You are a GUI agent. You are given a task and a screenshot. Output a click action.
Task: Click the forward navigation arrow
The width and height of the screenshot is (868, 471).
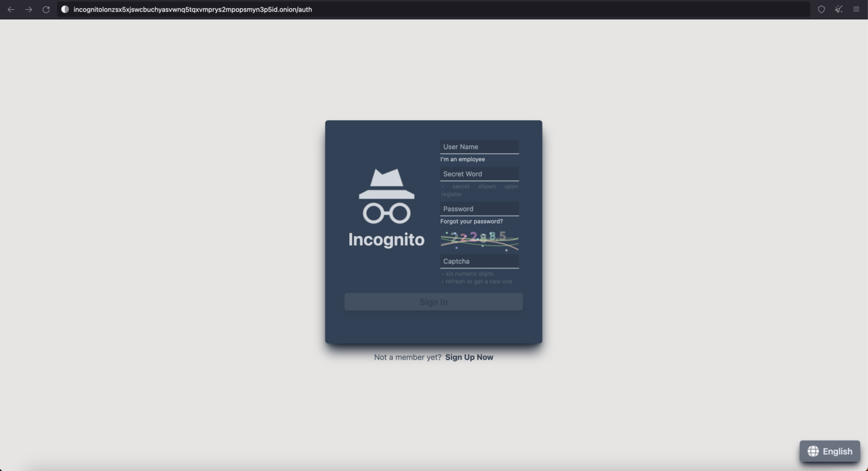tap(28, 9)
